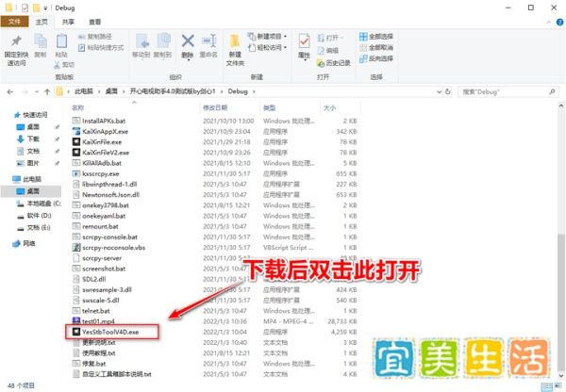Switch to the Share tab (共享)
This screenshot has height=392, width=566.
click(x=68, y=22)
